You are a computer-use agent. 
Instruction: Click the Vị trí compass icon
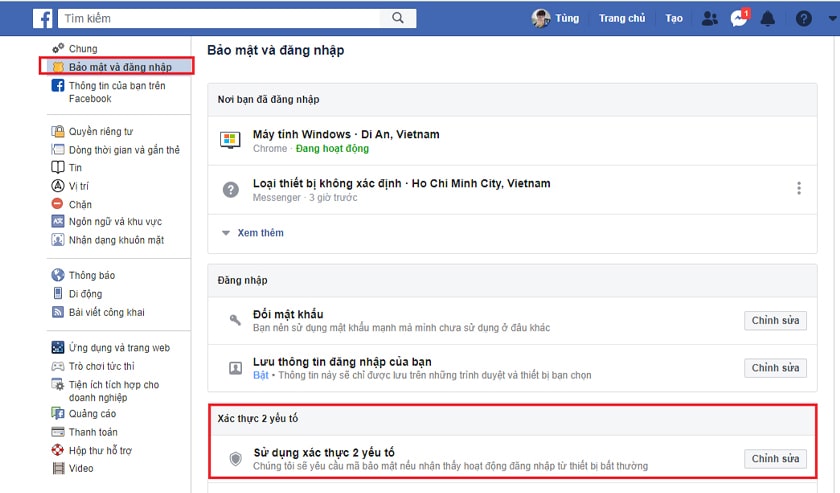(58, 185)
